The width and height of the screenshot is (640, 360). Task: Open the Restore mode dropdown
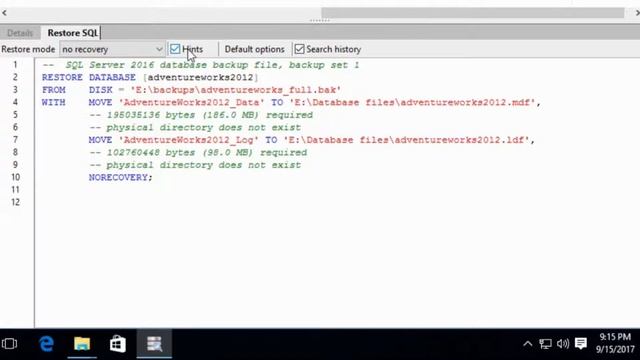pyautogui.click(x=112, y=49)
